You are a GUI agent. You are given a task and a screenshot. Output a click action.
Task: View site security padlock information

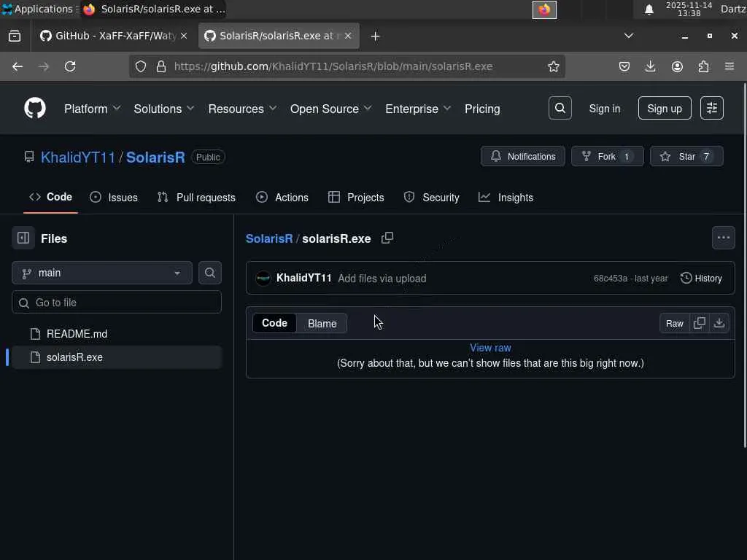pos(161,66)
